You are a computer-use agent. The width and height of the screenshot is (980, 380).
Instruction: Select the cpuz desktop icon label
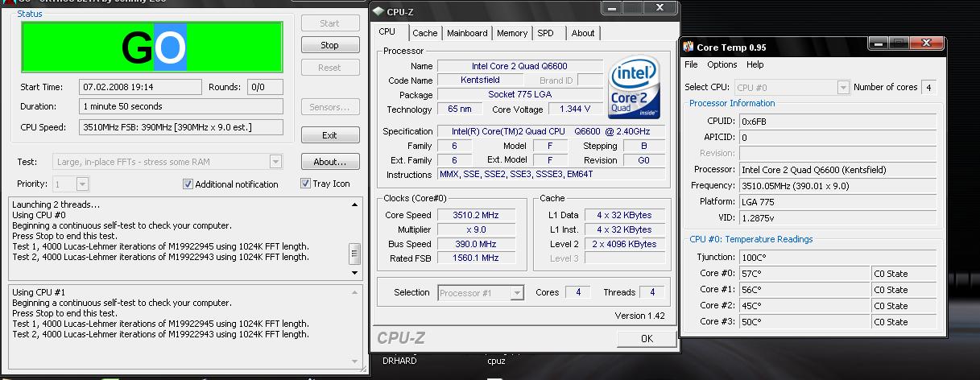pos(497,361)
